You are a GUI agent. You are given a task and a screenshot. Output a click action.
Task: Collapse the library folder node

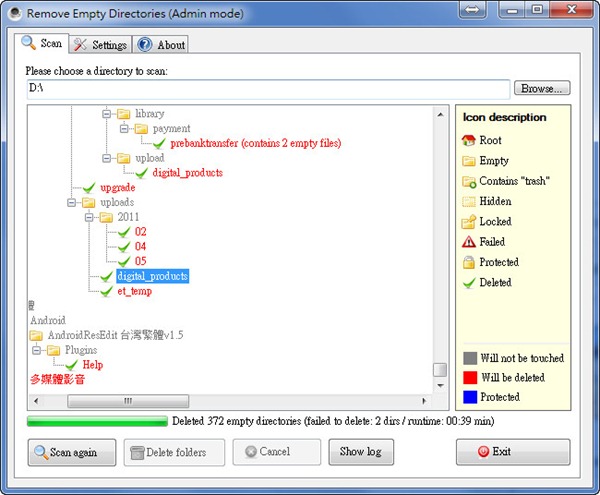[x=106, y=114]
